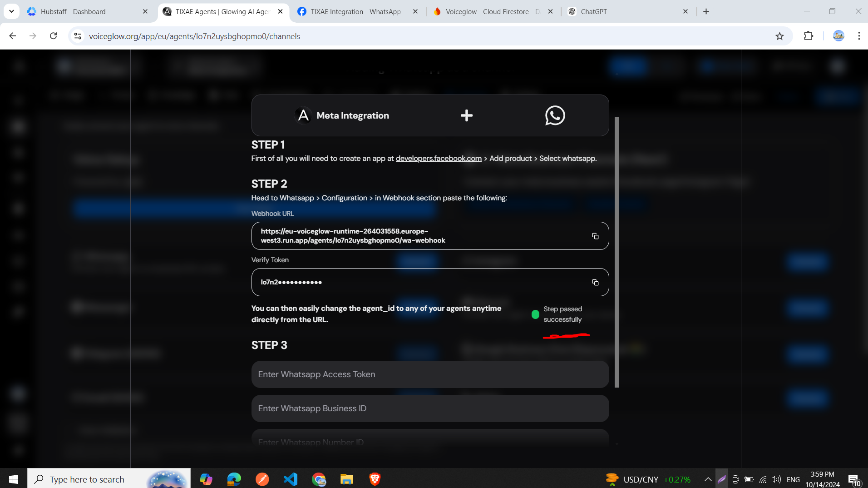Open a new browser tab
The width and height of the screenshot is (868, 488).
point(706,11)
